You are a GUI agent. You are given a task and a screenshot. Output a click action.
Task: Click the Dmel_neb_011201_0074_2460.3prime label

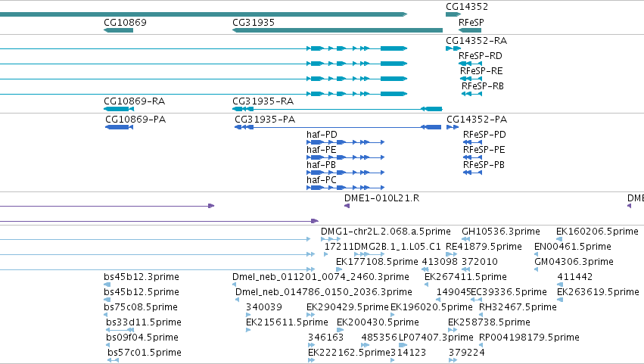tap(321, 277)
